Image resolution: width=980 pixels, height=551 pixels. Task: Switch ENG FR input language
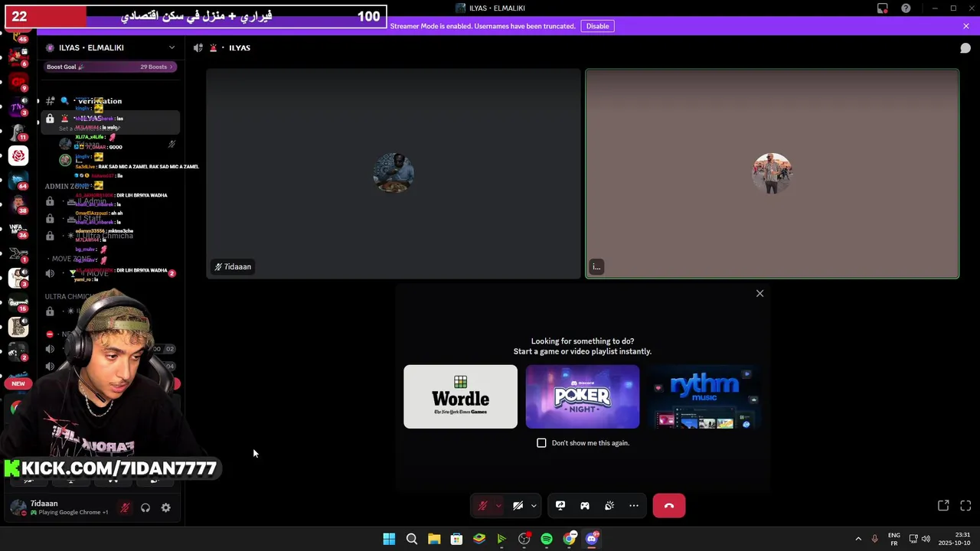coord(894,539)
